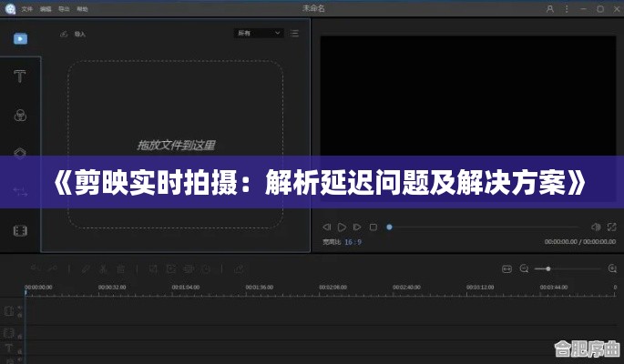Expand the 所有 media filter dropdown

pyautogui.click(x=259, y=33)
